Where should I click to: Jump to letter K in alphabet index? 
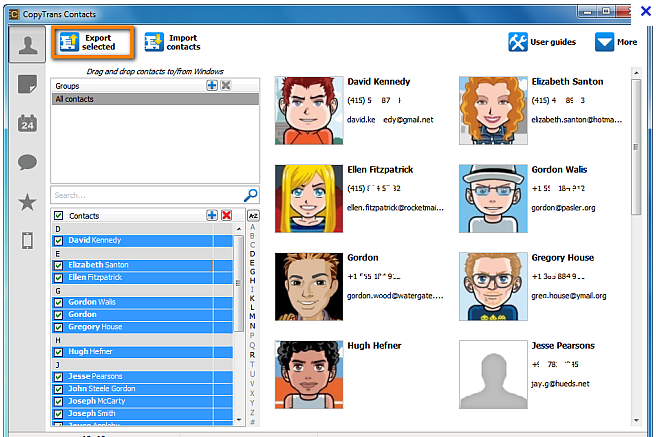[252, 299]
